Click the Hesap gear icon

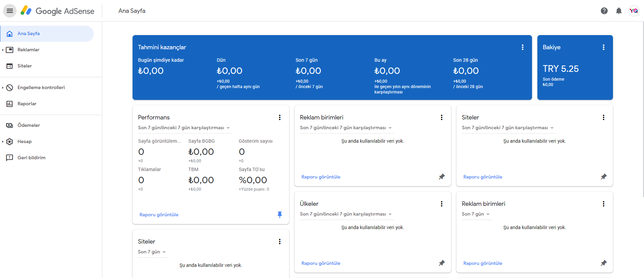(x=10, y=142)
